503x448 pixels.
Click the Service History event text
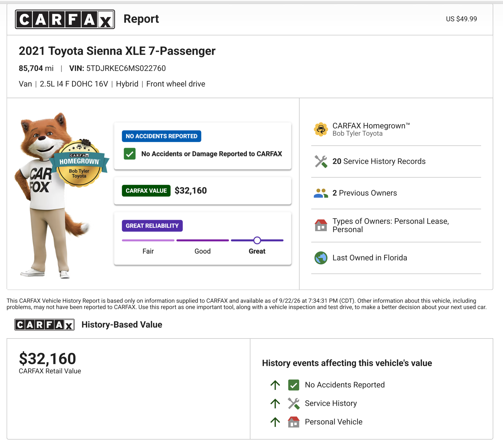pos(331,403)
